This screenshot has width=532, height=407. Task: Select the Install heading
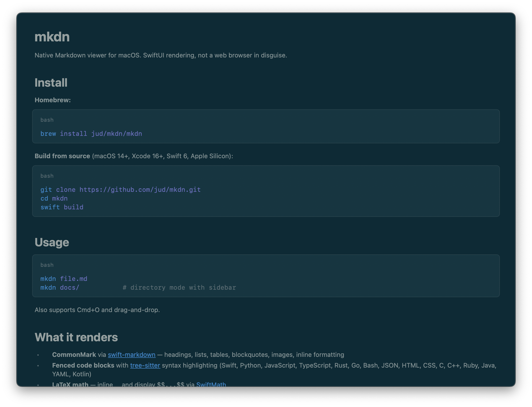coord(51,83)
